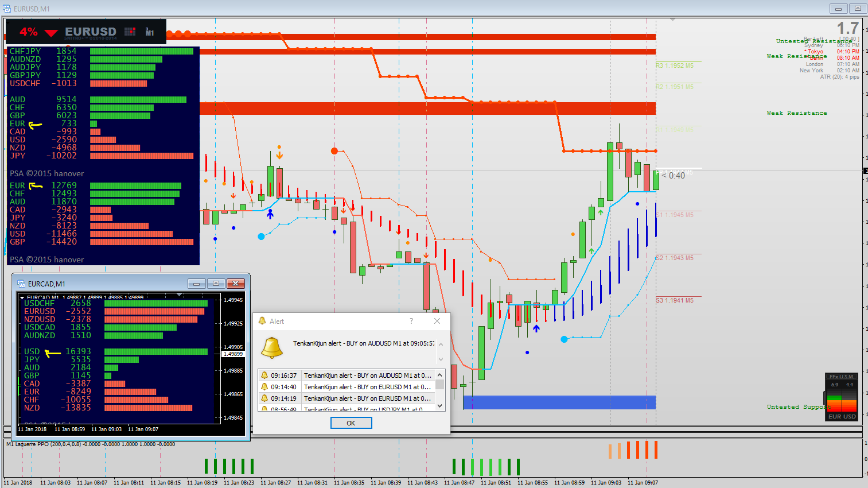Click the TenkanKijun AUDUSD alert message text

[364, 343]
